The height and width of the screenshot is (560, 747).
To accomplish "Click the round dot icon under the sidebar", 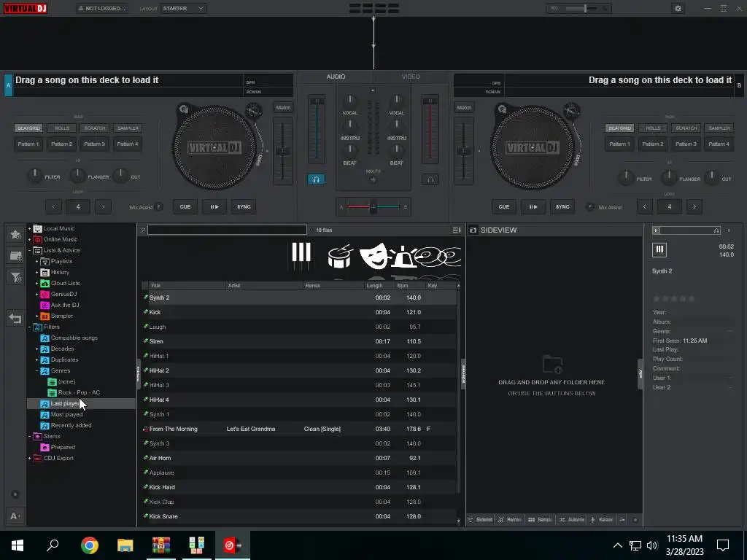I will pos(15,494).
